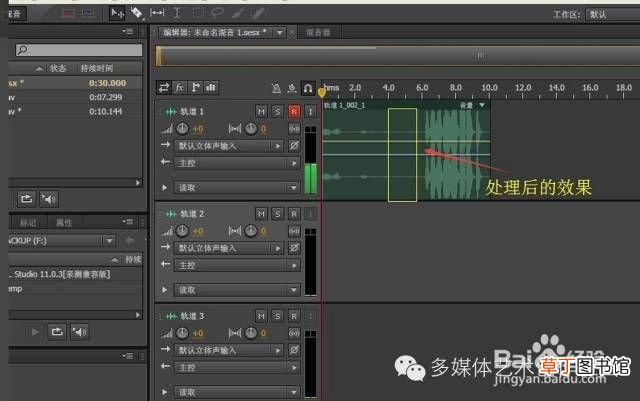This screenshot has width=640, height=401.
Task: Toggle sum to mono on 轨道 1
Action: click(294, 129)
